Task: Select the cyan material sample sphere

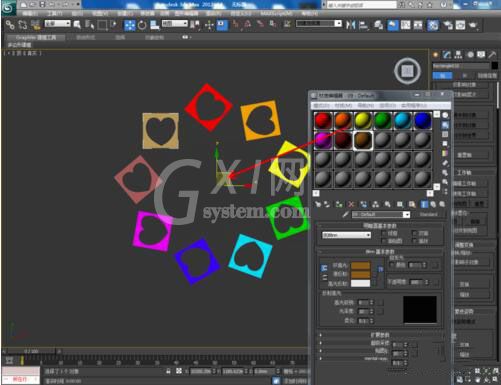Action: [402, 120]
